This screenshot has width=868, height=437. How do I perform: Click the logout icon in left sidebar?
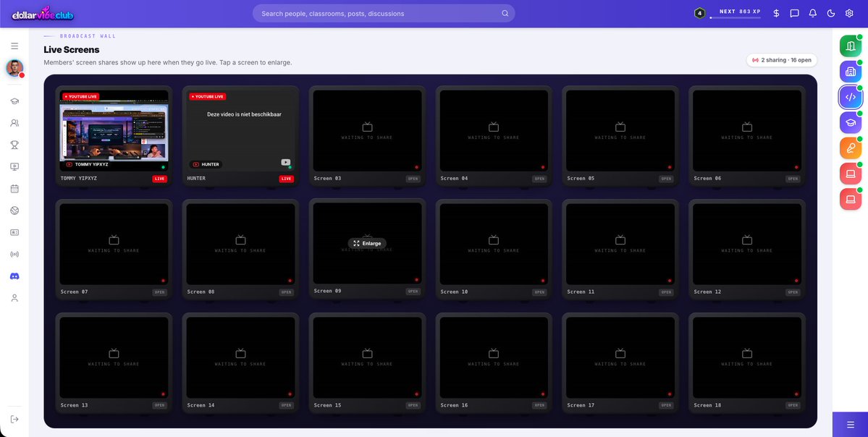[x=14, y=420]
